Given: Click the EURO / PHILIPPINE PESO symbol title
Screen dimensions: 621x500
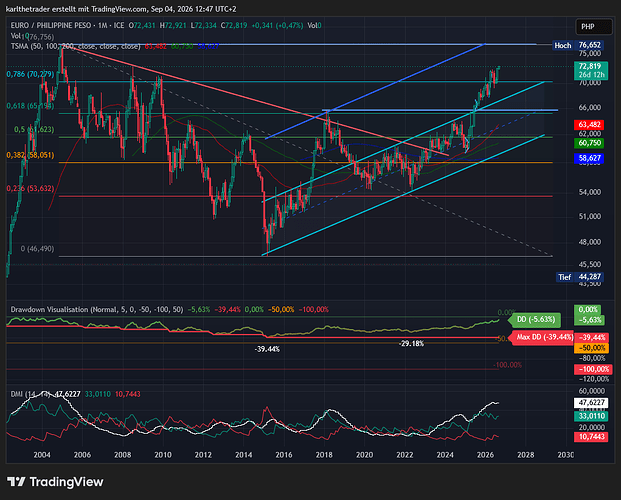Looking at the screenshot, I should (x=51, y=25).
